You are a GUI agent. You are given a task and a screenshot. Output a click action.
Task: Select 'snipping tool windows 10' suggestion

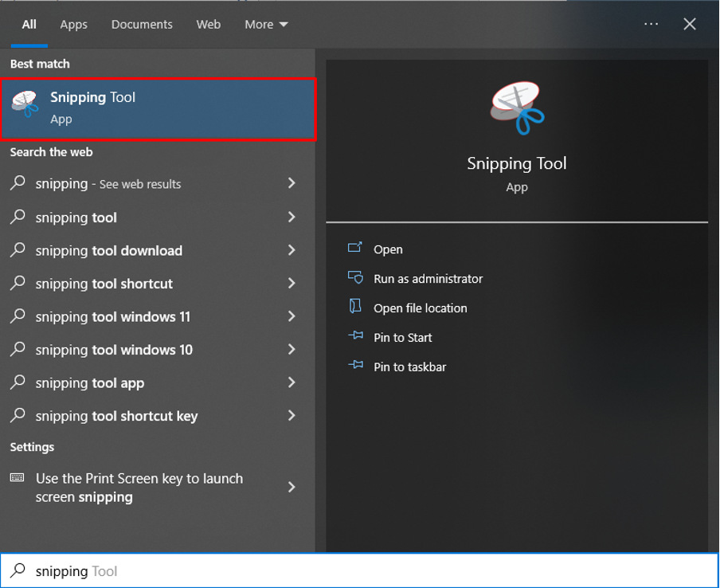point(158,350)
